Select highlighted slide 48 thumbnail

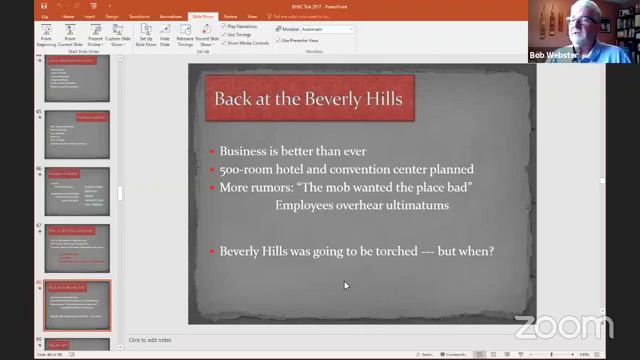pos(77,305)
